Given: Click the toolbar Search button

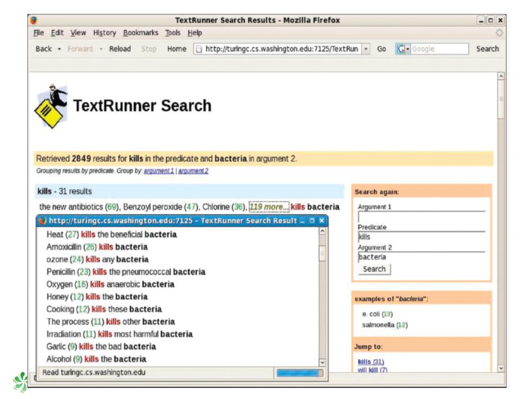Looking at the screenshot, I should pos(487,49).
